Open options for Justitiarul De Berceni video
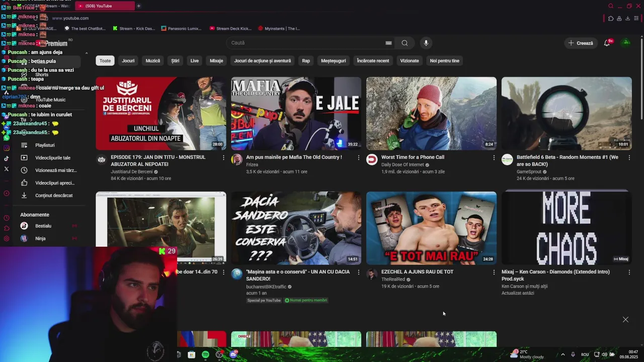Viewport: 644px width, 362px height. pos(223,157)
